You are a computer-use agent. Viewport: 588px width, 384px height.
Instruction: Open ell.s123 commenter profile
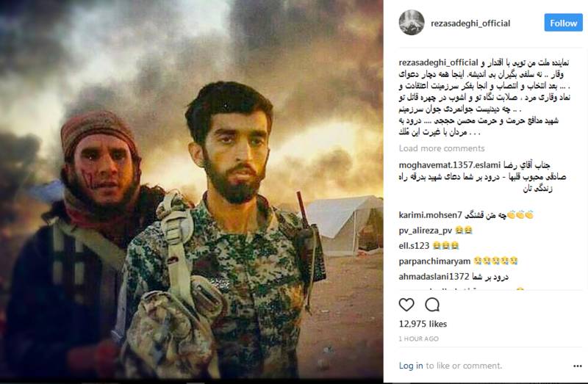pyautogui.click(x=414, y=246)
